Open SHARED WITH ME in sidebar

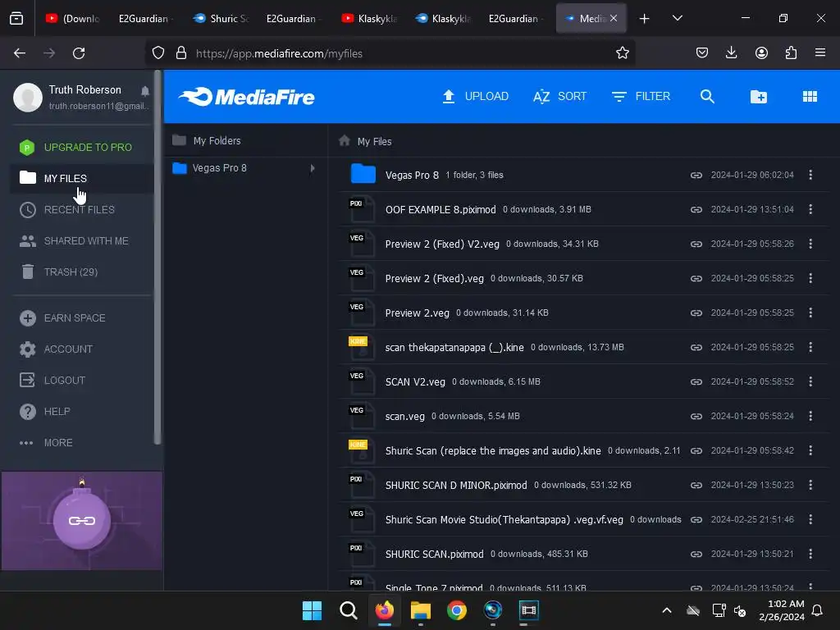81,241
